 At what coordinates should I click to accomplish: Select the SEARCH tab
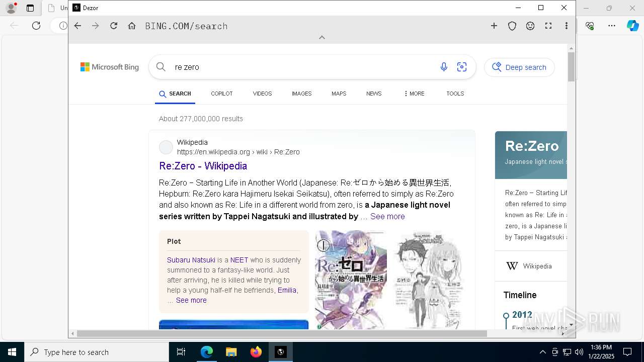(x=175, y=94)
